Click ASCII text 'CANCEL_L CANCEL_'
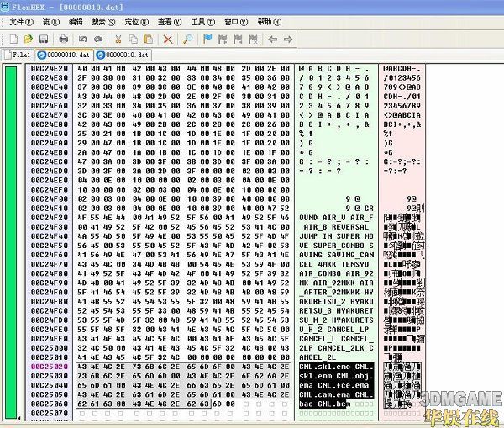The width and height of the screenshot is (504, 428). (336, 339)
